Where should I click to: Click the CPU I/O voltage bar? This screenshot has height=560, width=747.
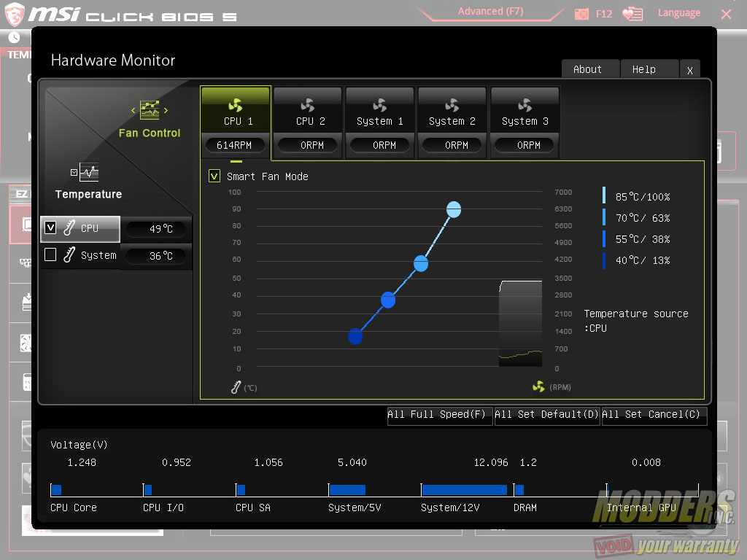tap(147, 489)
